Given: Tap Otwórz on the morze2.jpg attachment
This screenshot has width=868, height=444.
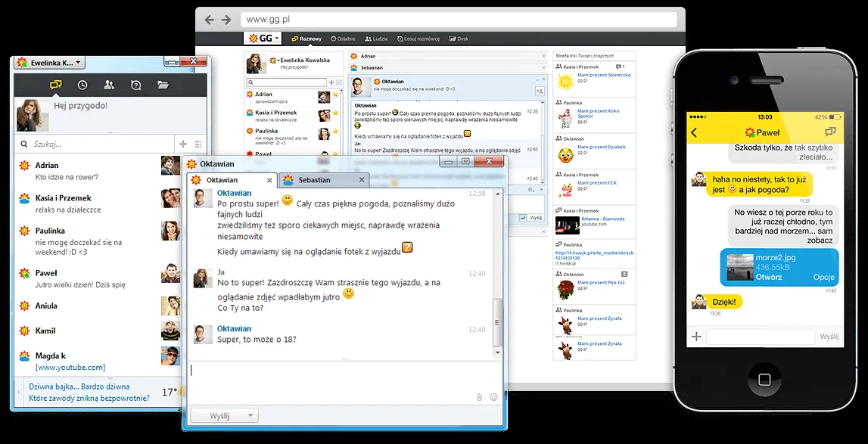Looking at the screenshot, I should point(769,277).
